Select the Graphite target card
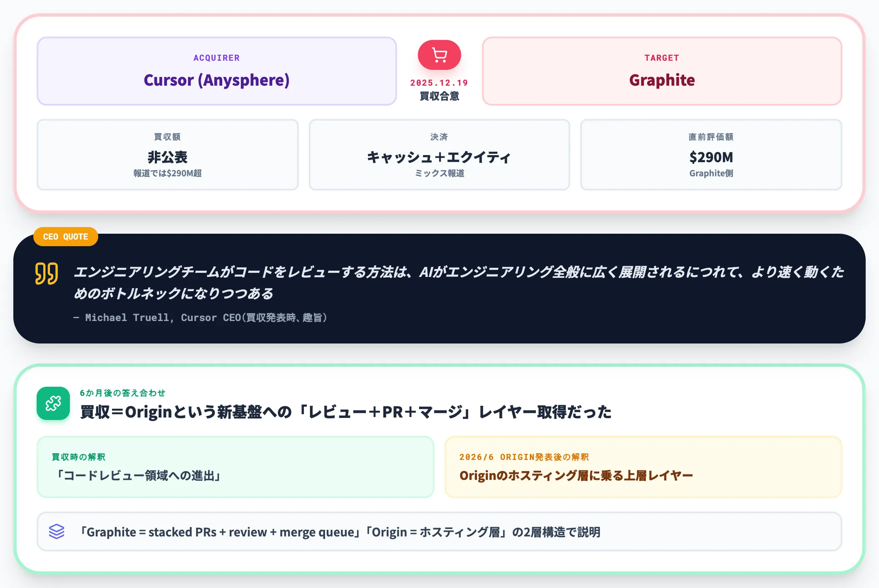The width and height of the screenshot is (879, 588). 662,71
